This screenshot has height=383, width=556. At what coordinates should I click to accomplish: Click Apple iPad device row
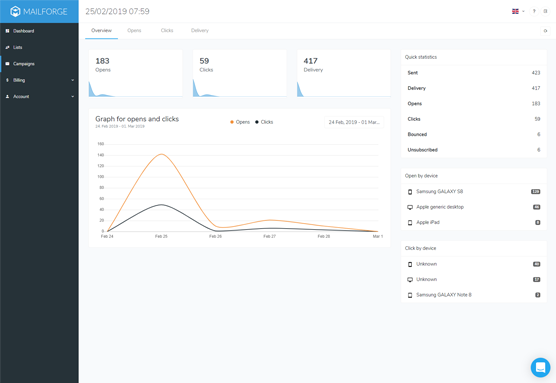click(x=474, y=222)
